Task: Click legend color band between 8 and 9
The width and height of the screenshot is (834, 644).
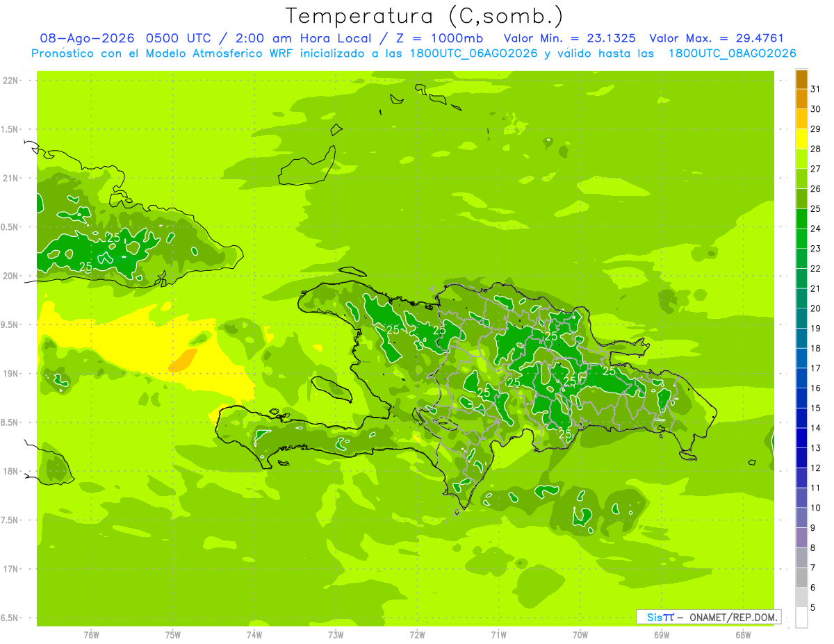Action: (801, 538)
